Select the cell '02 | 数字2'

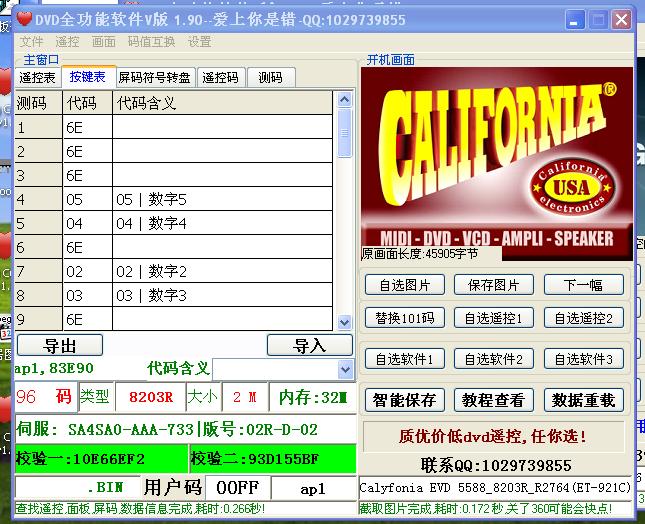[222, 271]
